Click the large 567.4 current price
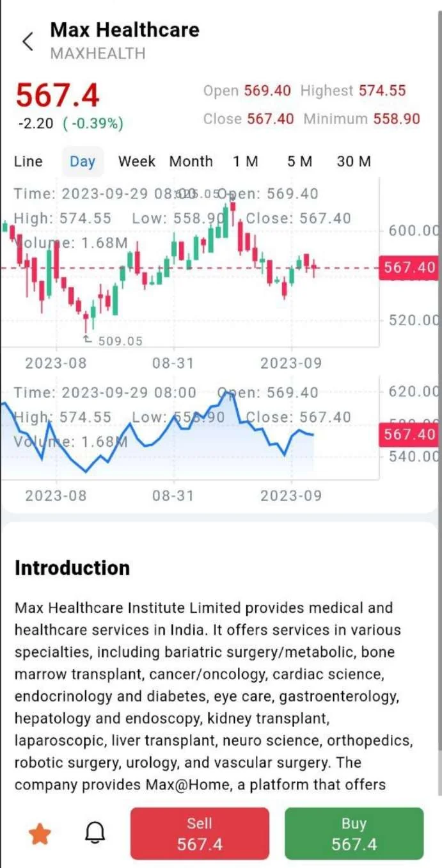442x868 pixels. click(58, 96)
